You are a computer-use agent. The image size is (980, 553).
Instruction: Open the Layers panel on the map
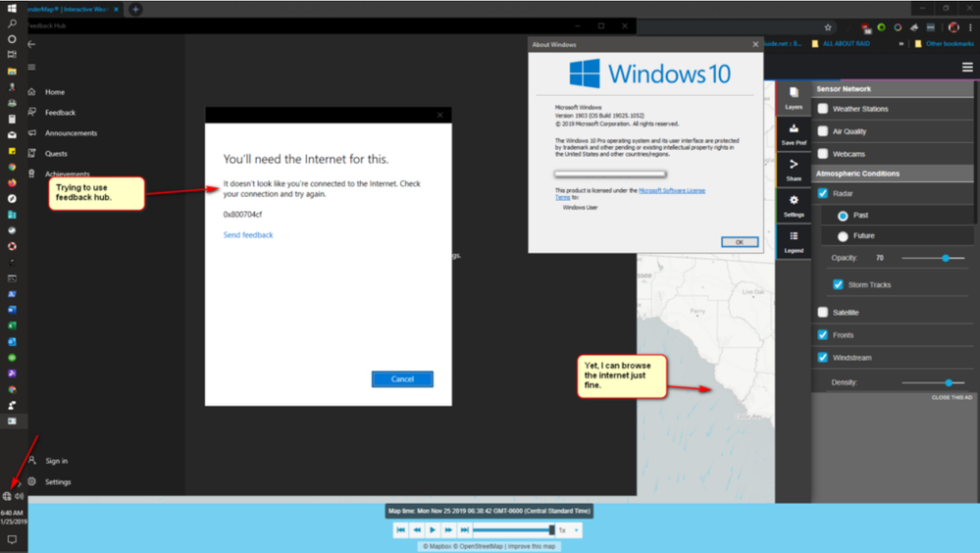(794, 98)
